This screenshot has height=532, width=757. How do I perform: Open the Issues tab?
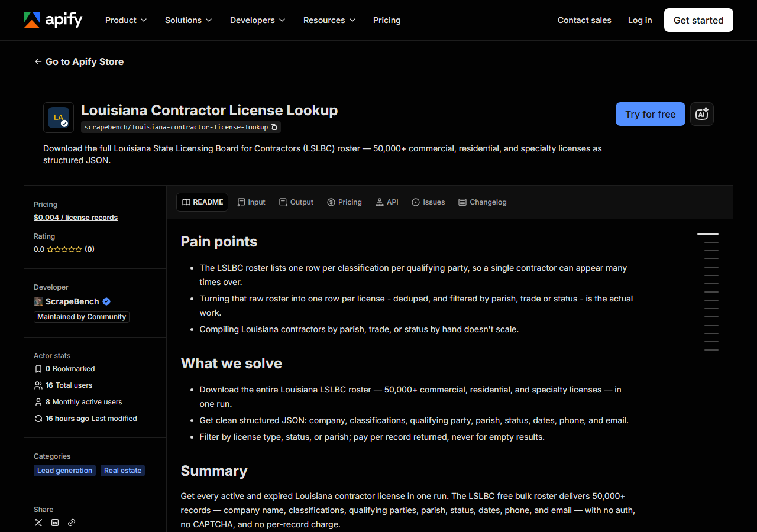point(428,202)
